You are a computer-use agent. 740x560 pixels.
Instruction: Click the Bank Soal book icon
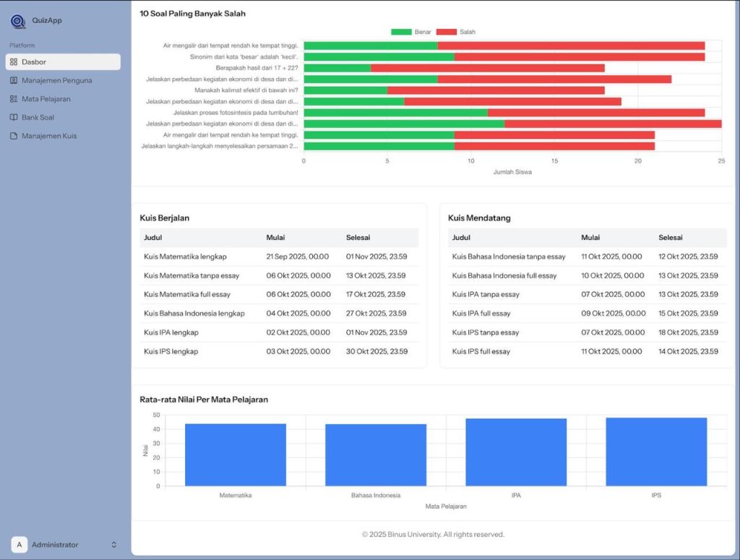click(x=14, y=117)
